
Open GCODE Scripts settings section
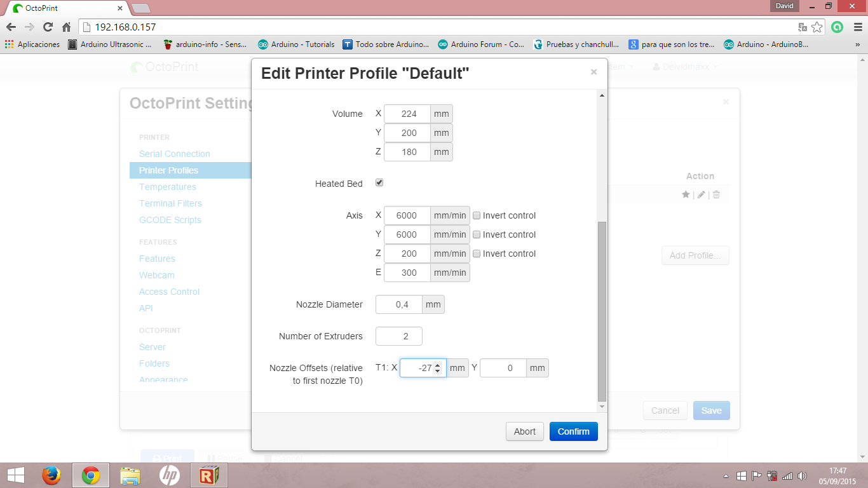pos(170,220)
